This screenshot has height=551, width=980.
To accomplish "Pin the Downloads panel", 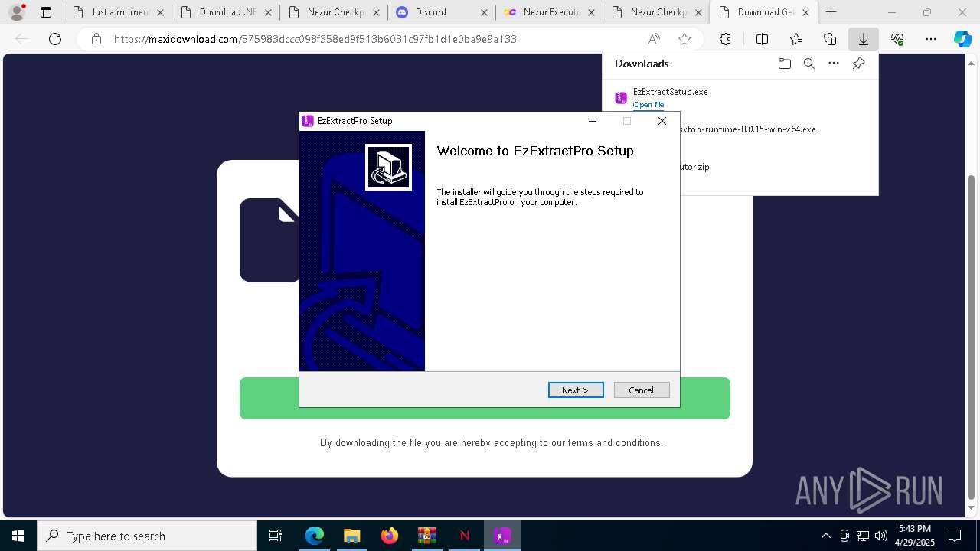I will [858, 64].
